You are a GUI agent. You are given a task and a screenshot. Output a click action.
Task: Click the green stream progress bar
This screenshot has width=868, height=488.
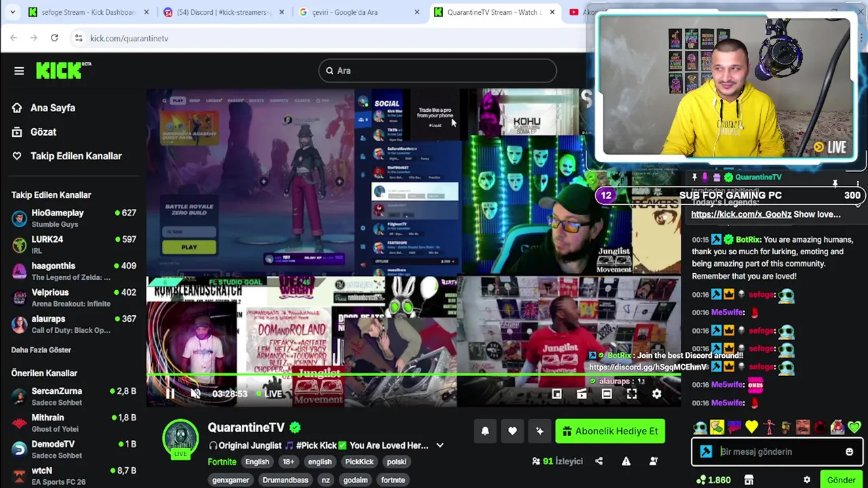(414, 373)
